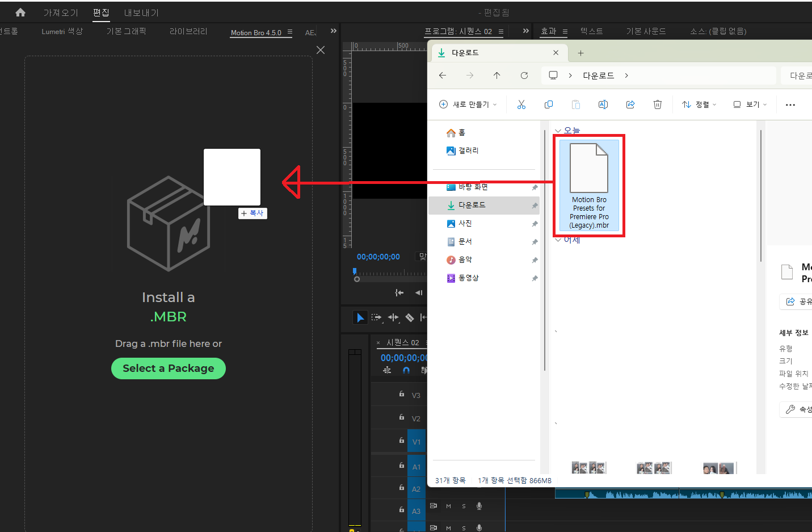The image size is (812, 532).
Task: Show more panels beside 프로그램 tab
Action: point(526,31)
